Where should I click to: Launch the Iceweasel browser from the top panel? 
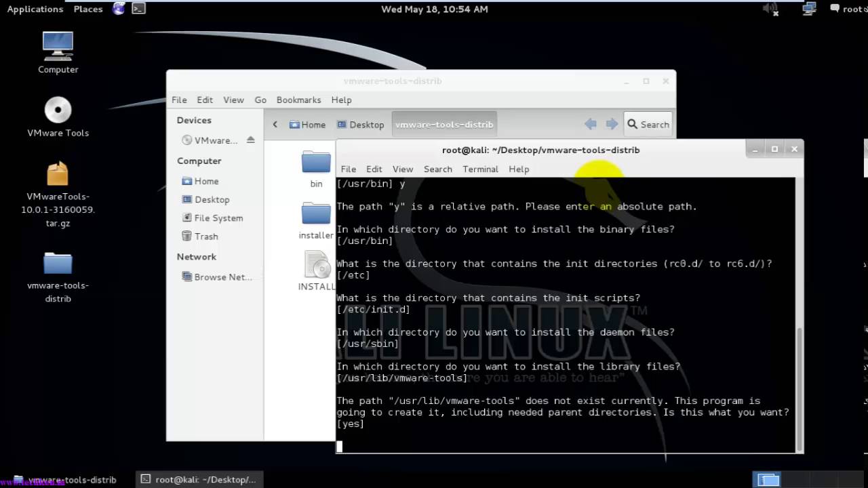(x=119, y=9)
